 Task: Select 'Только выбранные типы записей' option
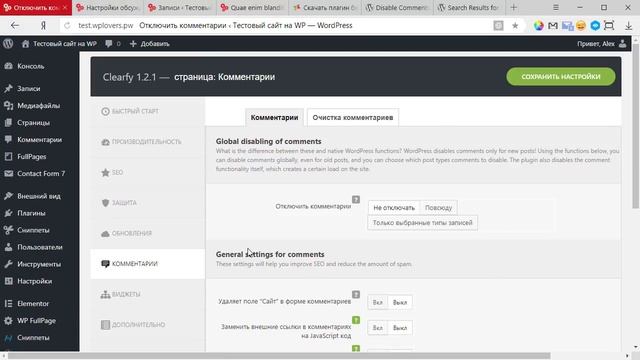(422, 223)
